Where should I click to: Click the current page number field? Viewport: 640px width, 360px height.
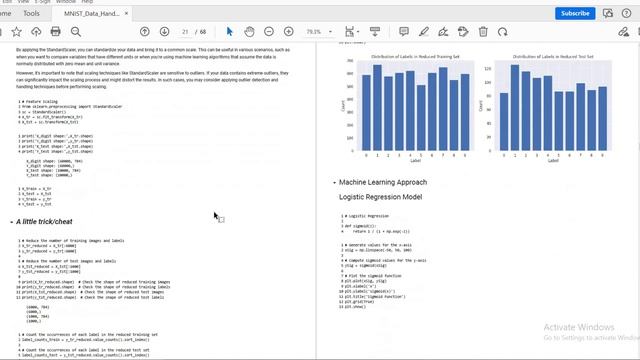point(185,31)
